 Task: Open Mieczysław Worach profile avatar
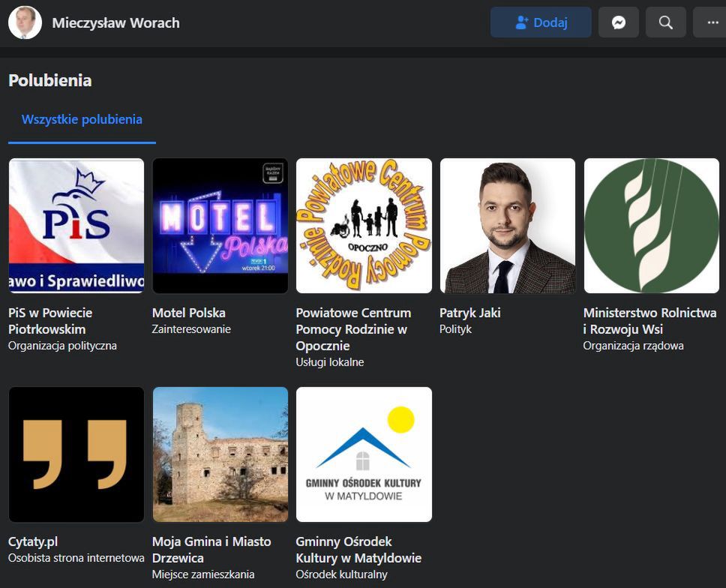[x=25, y=22]
